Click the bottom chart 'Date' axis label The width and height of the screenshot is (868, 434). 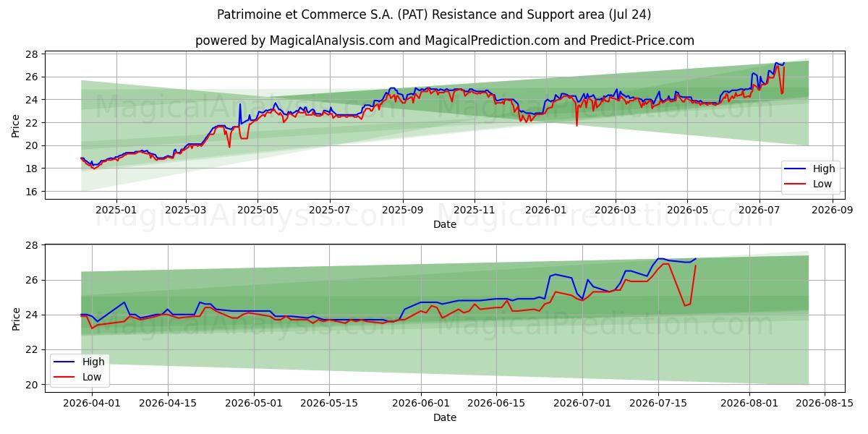[x=444, y=417]
